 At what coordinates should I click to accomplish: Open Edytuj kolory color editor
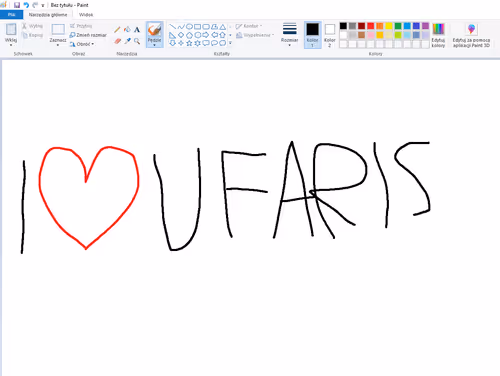[x=438, y=35]
